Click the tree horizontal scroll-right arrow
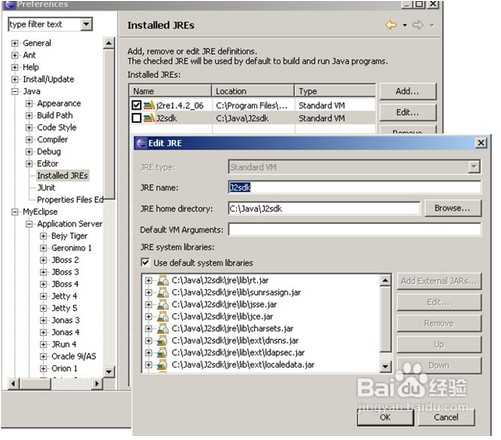This screenshot has width=501, height=440. tap(97, 383)
